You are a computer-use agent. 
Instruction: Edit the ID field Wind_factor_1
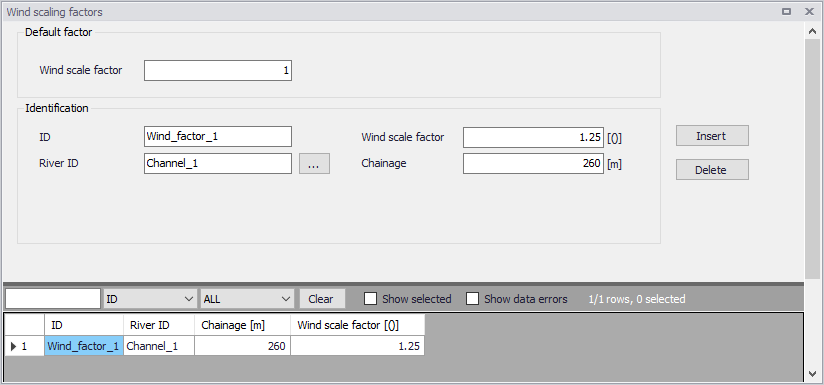tap(218, 137)
